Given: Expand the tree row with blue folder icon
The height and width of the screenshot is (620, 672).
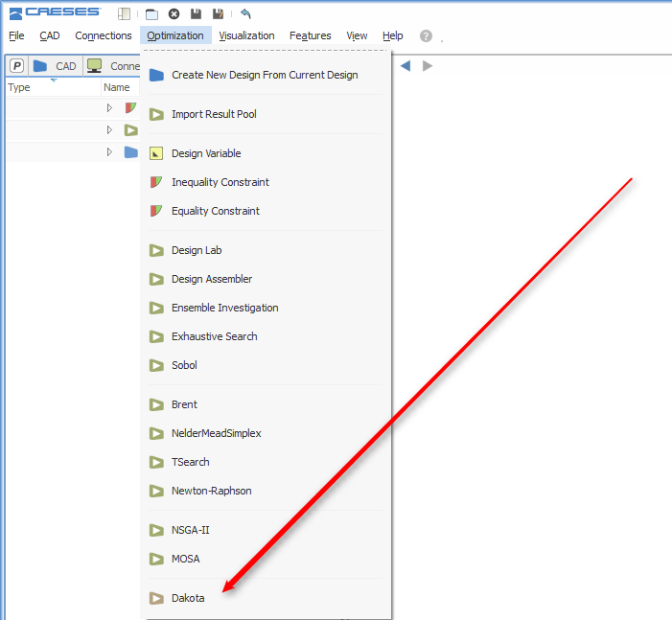Looking at the screenshot, I should coord(109,152).
